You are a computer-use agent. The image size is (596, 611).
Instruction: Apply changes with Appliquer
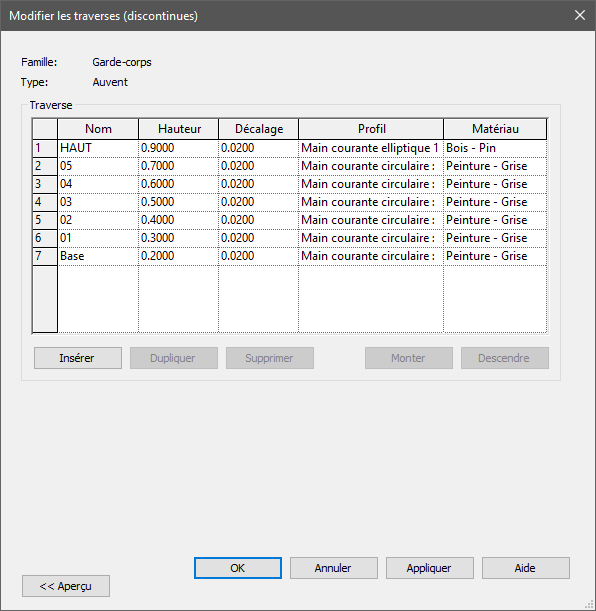430,568
